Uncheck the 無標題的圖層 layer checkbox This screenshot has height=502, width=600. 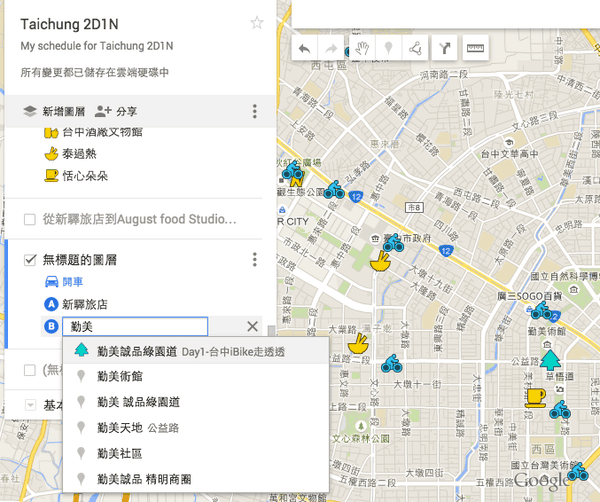pos(30,260)
